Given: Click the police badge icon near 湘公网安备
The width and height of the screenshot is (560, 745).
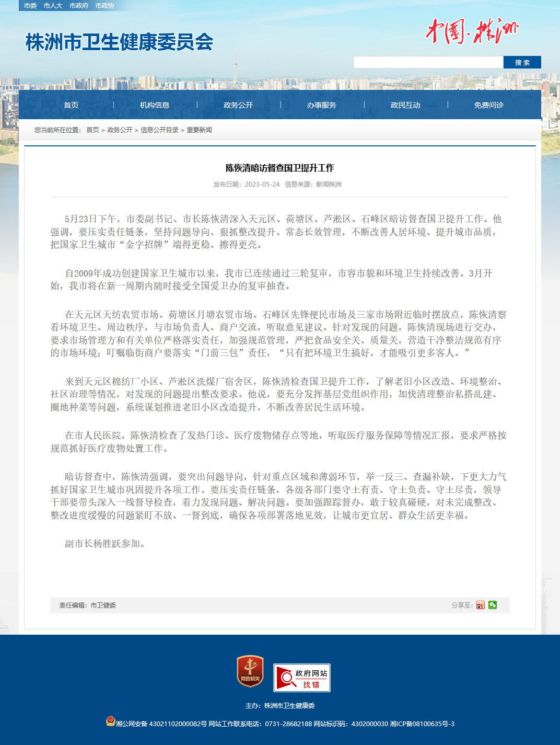Looking at the screenshot, I should [110, 721].
